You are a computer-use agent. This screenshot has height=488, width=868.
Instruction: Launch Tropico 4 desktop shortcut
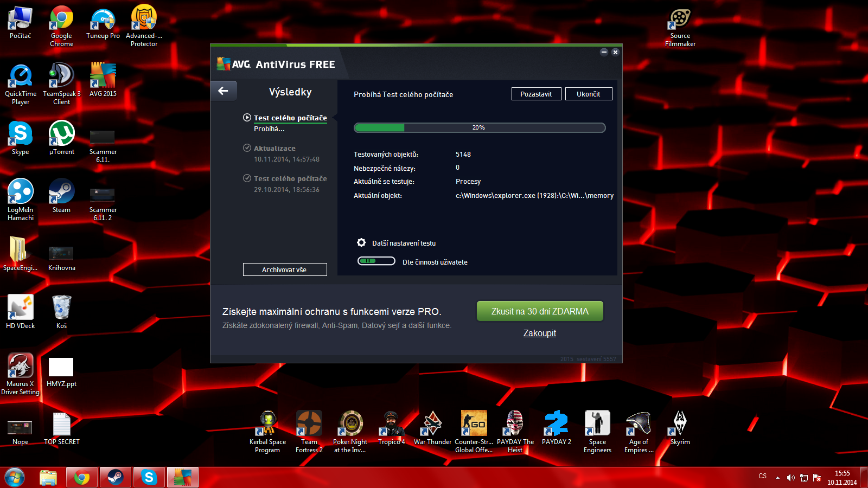pyautogui.click(x=392, y=428)
